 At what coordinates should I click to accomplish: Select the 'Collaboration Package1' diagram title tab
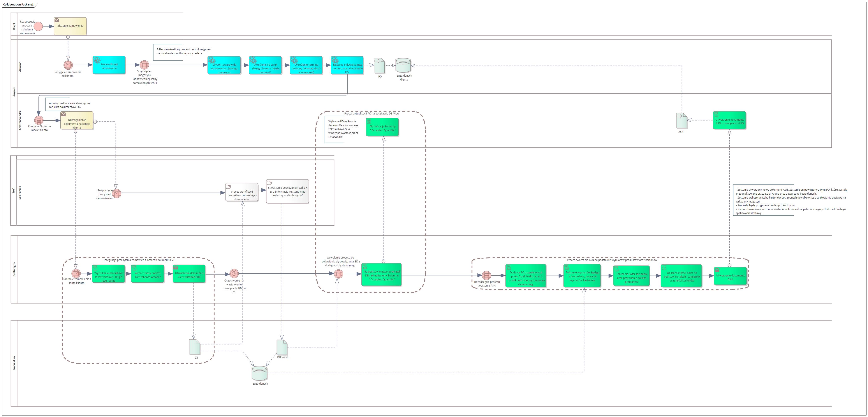click(19, 5)
